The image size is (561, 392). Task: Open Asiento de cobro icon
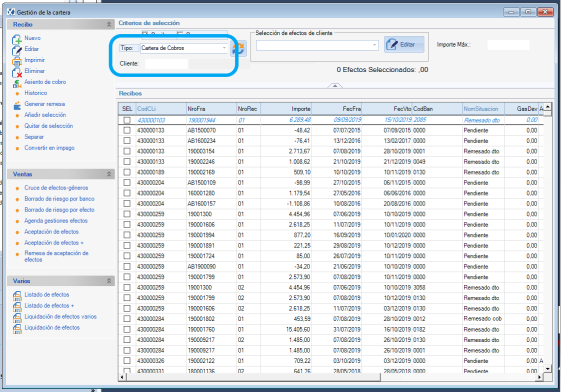[x=17, y=83]
